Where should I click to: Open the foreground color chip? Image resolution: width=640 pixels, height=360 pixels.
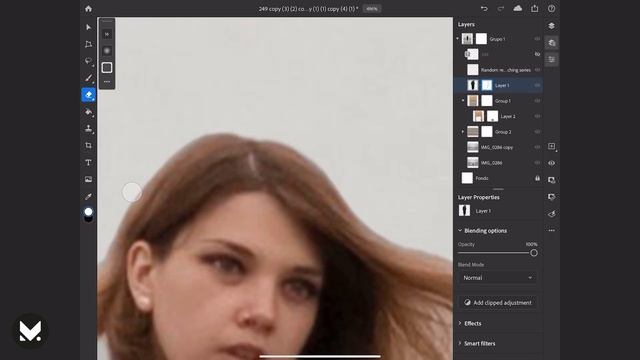89,211
